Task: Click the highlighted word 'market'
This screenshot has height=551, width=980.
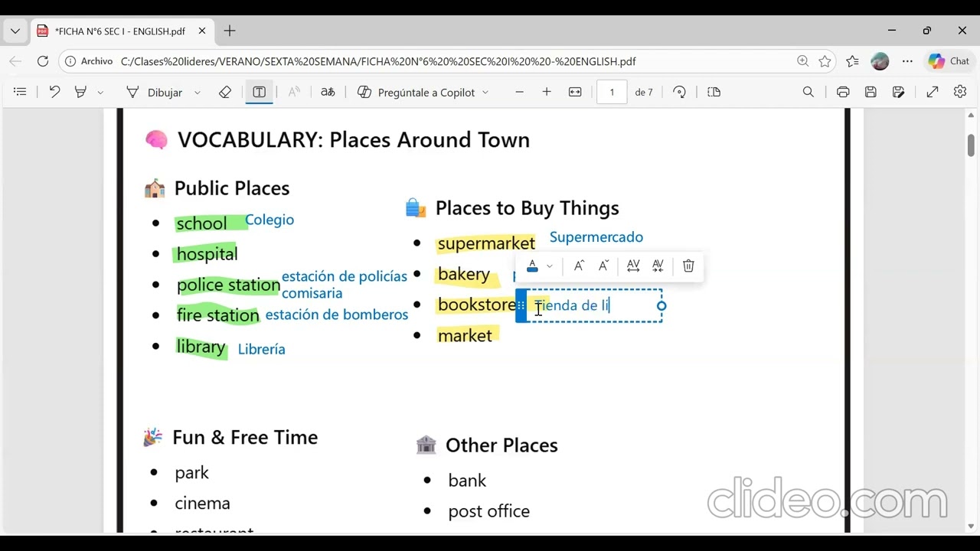Action: 465,335
